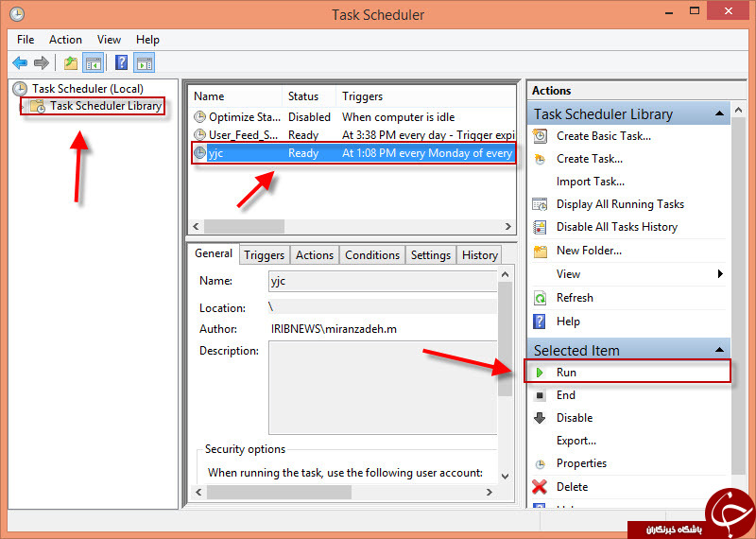Click the blue Help icon in Actions pane
The height and width of the screenshot is (539, 756).
(x=540, y=322)
